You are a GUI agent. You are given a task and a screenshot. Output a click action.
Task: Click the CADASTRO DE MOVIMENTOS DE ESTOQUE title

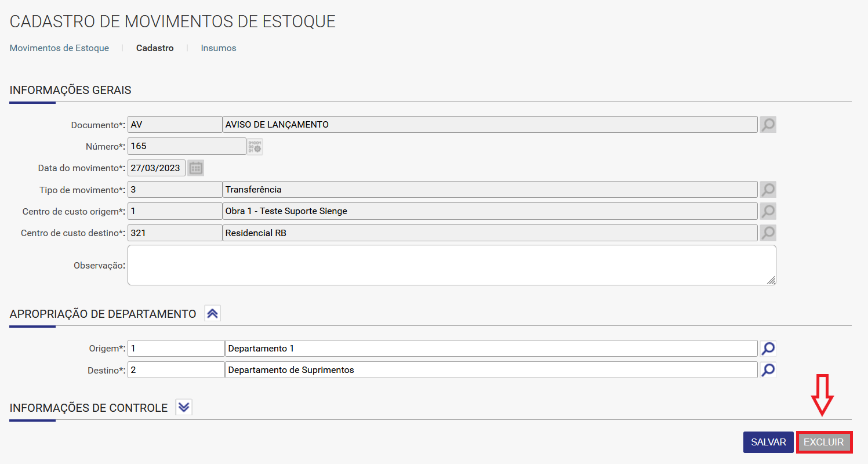tap(173, 21)
